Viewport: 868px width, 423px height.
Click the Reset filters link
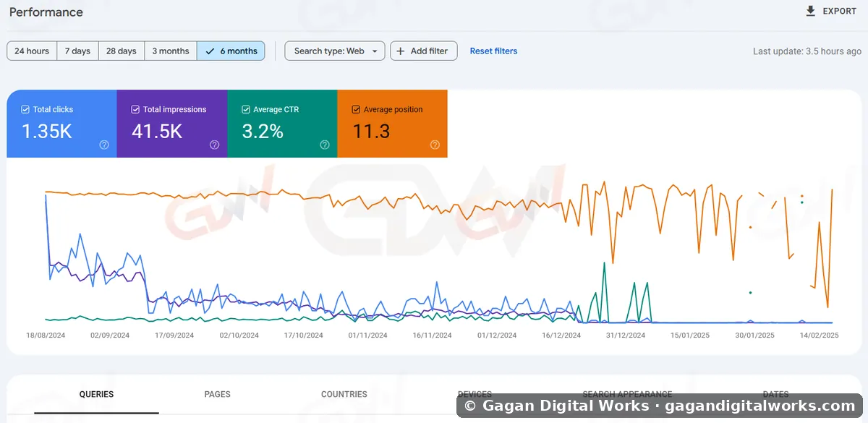[x=493, y=51]
